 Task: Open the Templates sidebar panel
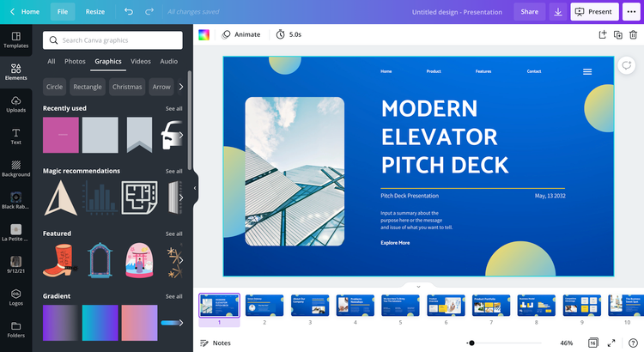pyautogui.click(x=15, y=40)
